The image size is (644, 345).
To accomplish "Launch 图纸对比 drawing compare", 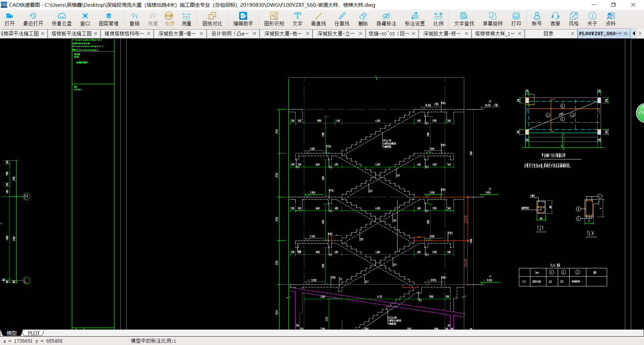I will coord(212,19).
